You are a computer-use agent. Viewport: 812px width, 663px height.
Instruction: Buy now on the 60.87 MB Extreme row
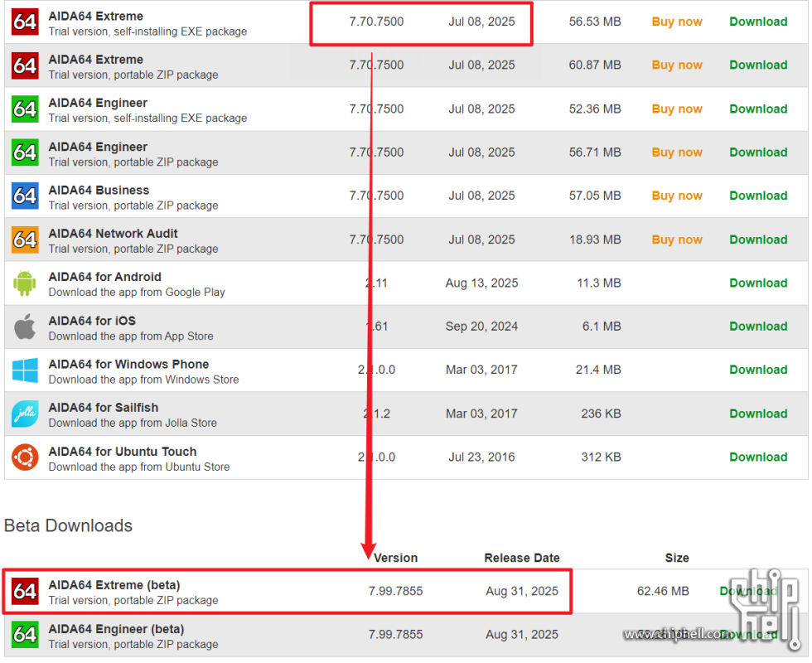(x=677, y=65)
